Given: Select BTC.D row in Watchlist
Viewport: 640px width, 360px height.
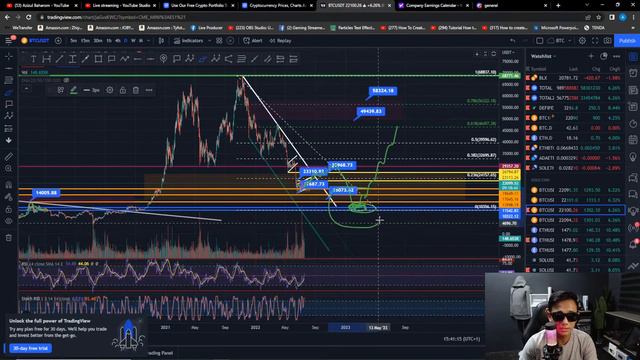Looking at the screenshot, I should click(575, 128).
